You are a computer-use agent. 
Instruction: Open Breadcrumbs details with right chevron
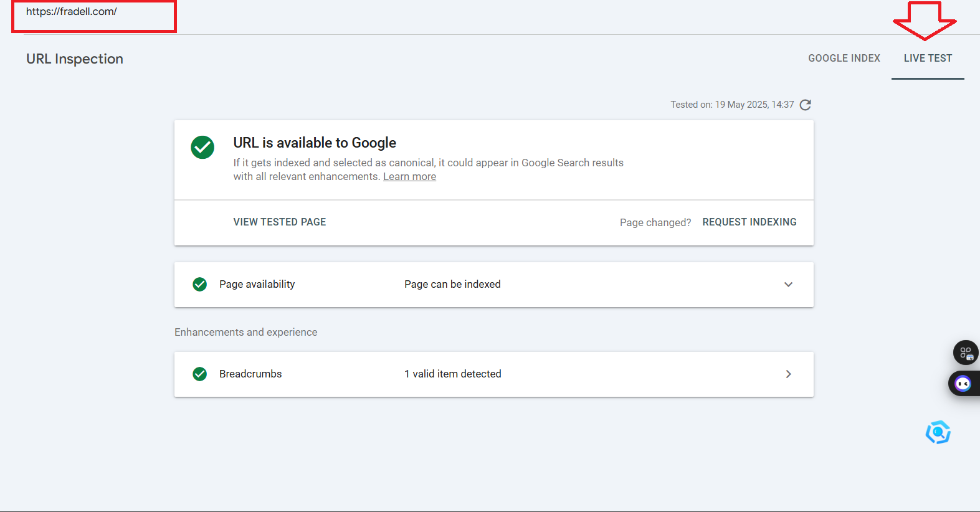tap(788, 374)
